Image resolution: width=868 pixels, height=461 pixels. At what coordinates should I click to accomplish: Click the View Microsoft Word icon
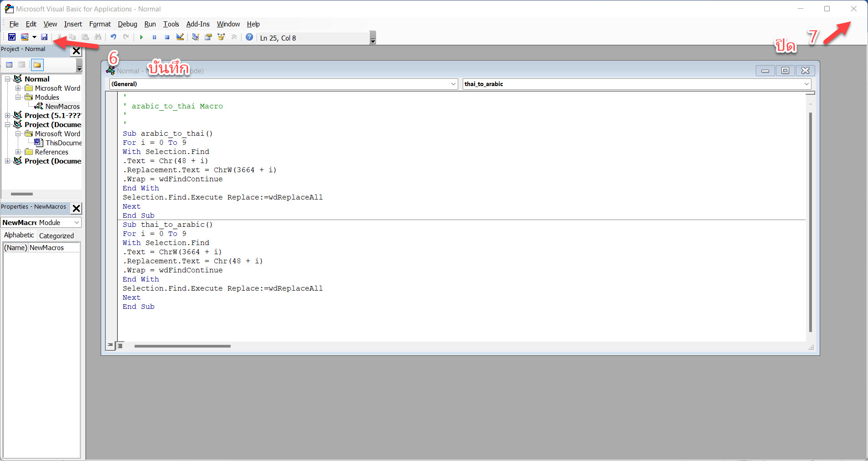pyautogui.click(x=12, y=37)
